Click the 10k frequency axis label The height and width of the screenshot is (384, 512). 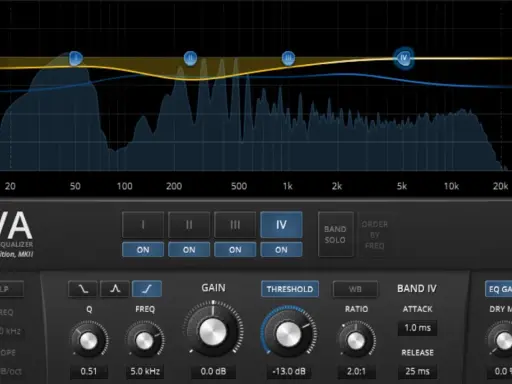pyautogui.click(x=451, y=186)
